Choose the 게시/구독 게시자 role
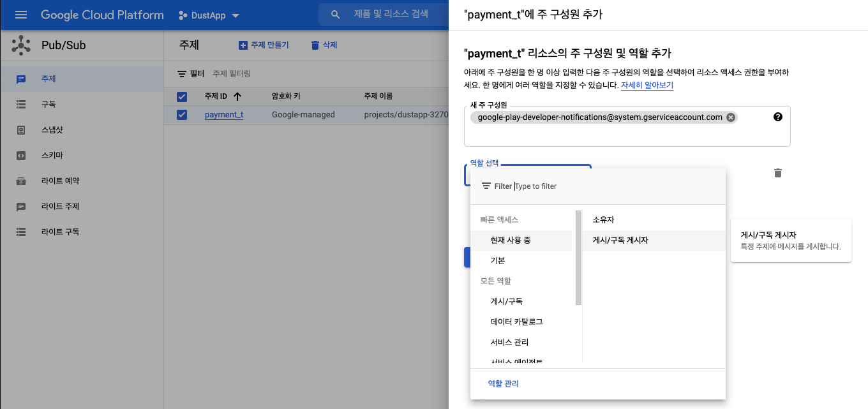This screenshot has height=409, width=868. 654,240
